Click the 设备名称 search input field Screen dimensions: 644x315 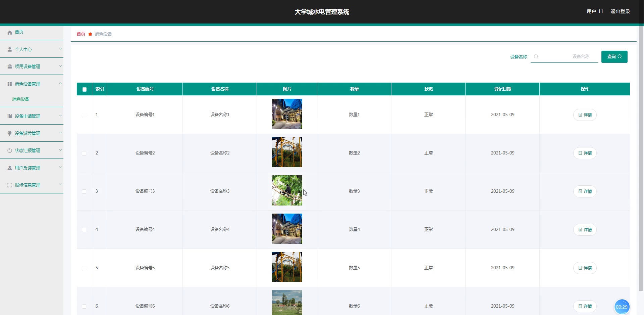565,57
